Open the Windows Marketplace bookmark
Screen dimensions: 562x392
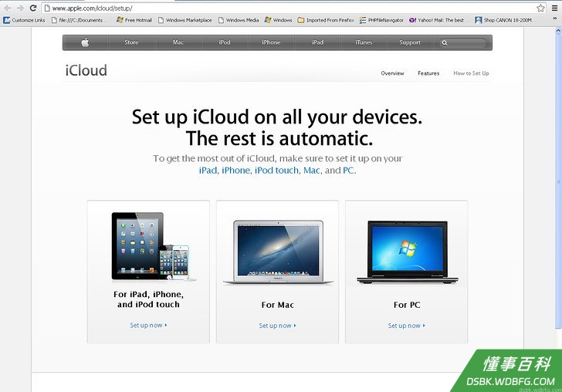(185, 20)
